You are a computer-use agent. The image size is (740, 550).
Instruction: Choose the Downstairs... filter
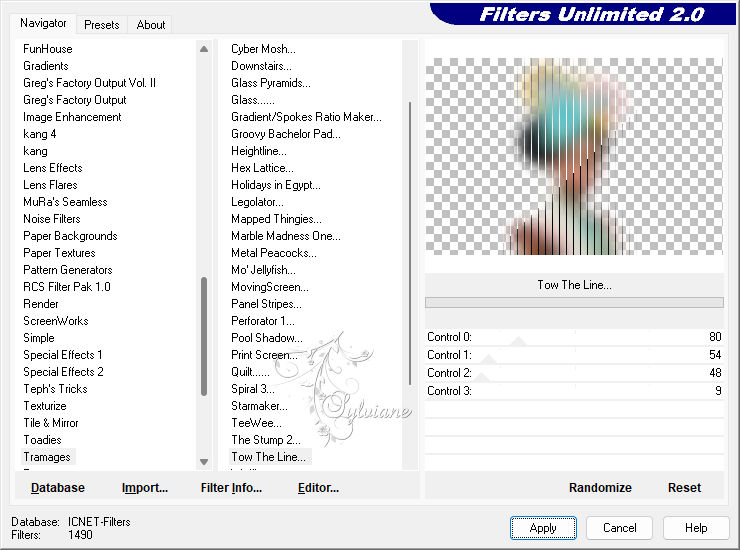261,66
